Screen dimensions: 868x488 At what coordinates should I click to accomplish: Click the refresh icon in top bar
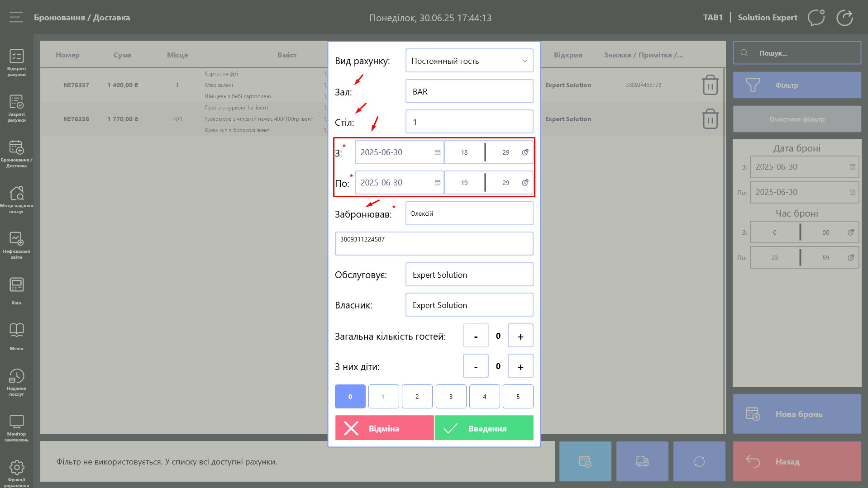pos(844,18)
